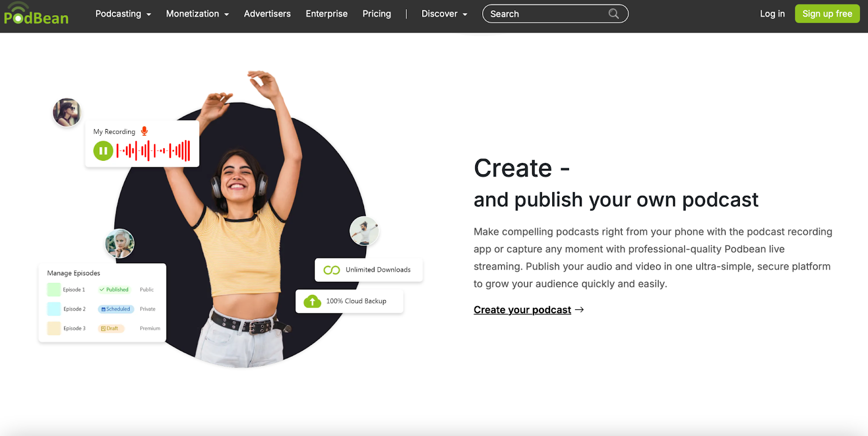Click the Private visibility label
The width and height of the screenshot is (868, 436).
[148, 309]
